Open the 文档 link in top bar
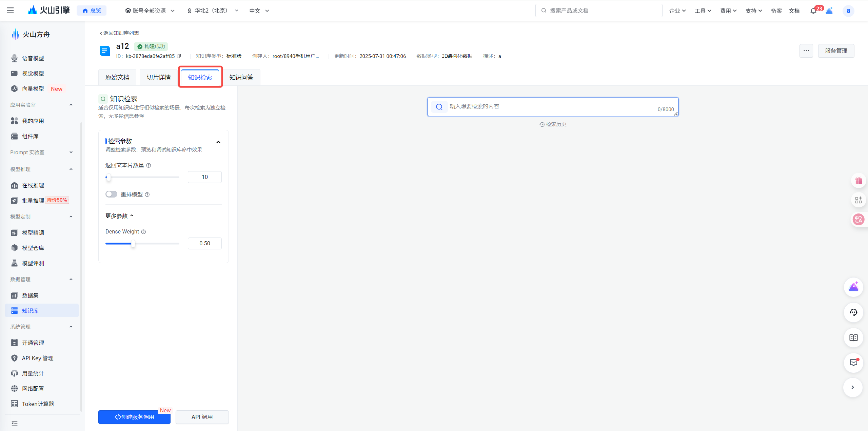868x431 pixels. coord(794,11)
